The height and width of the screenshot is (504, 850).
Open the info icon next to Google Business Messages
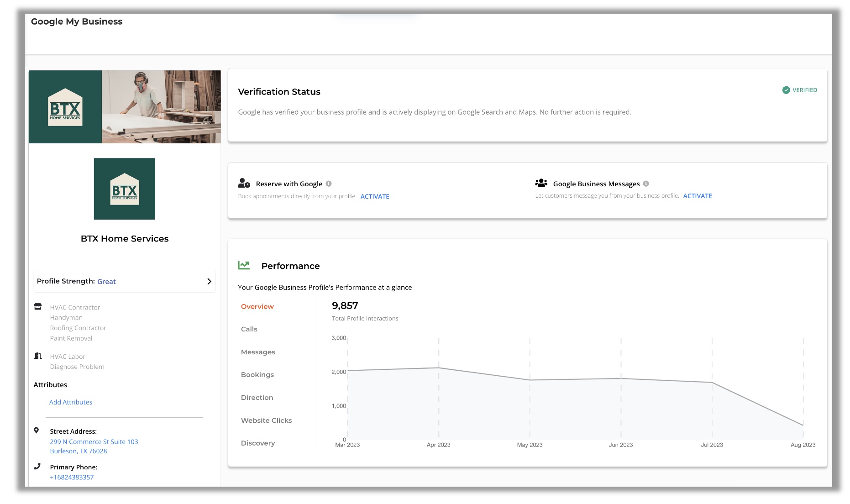tap(646, 184)
